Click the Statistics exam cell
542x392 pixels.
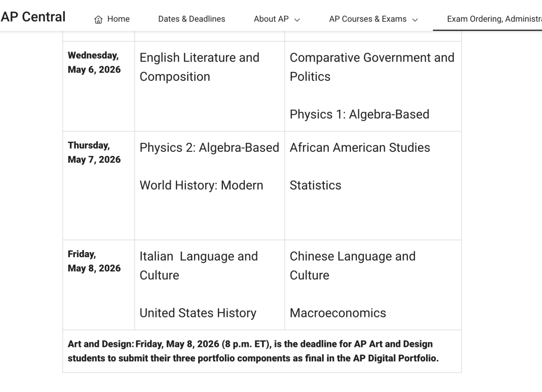[315, 185]
